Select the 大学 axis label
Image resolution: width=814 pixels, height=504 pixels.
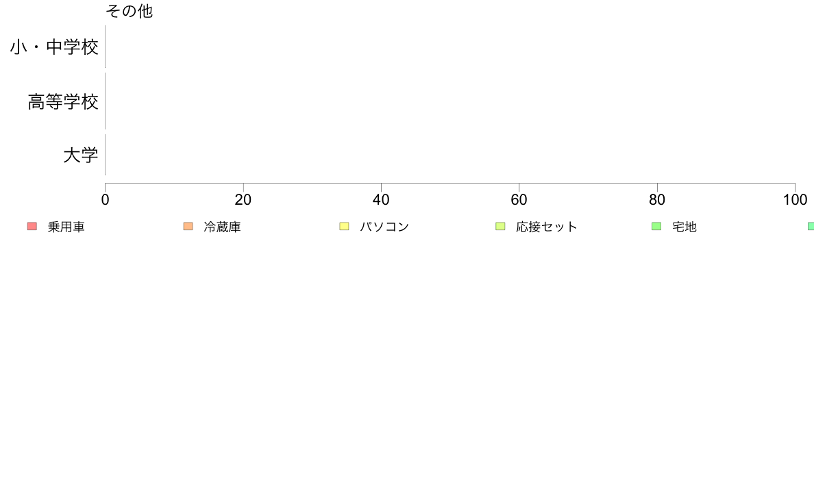[x=81, y=155]
